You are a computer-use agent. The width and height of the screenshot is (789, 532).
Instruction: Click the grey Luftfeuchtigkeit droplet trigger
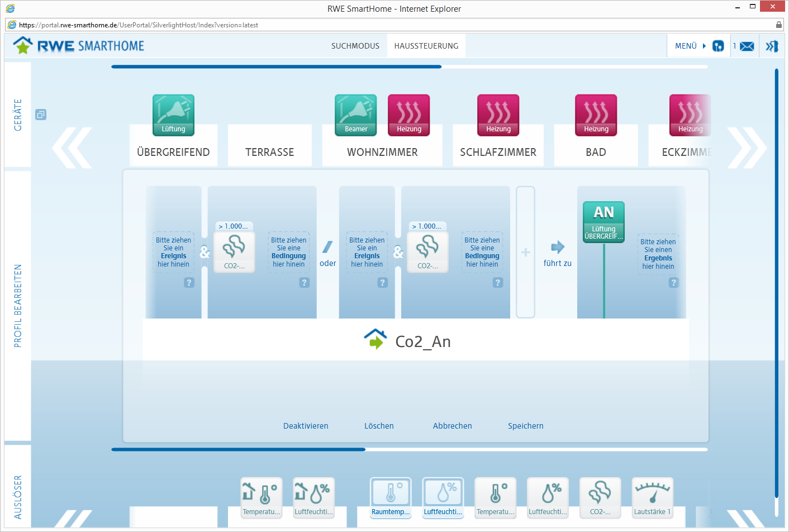(x=548, y=497)
